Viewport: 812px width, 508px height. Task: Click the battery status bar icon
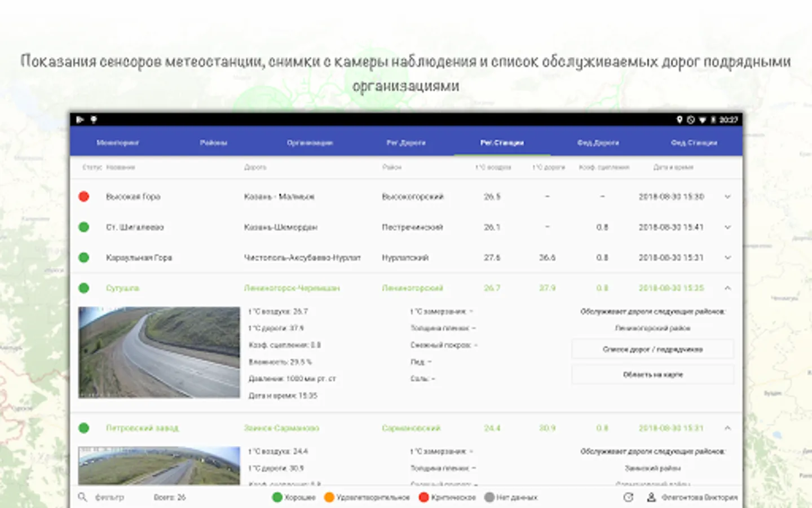point(713,120)
